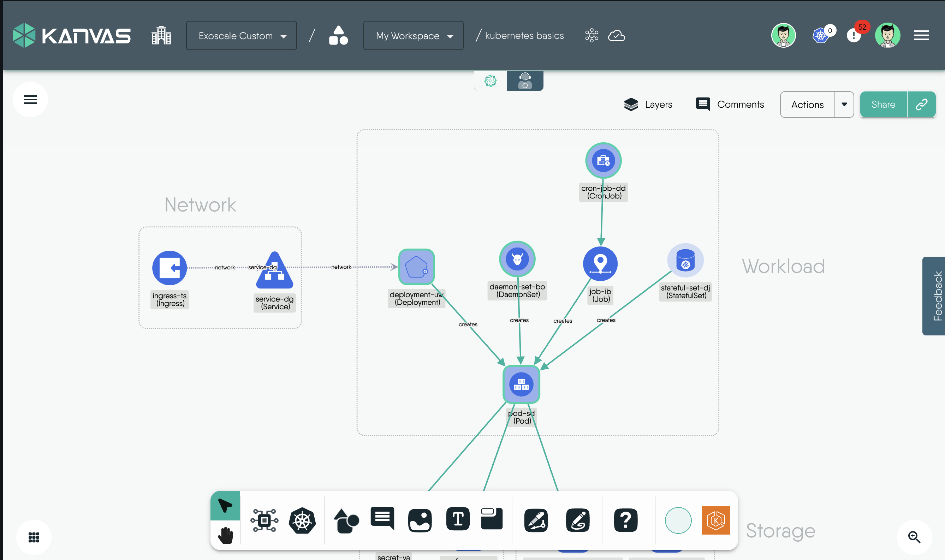Switch to the hand pan tool
This screenshot has width=945, height=560.
(225, 536)
